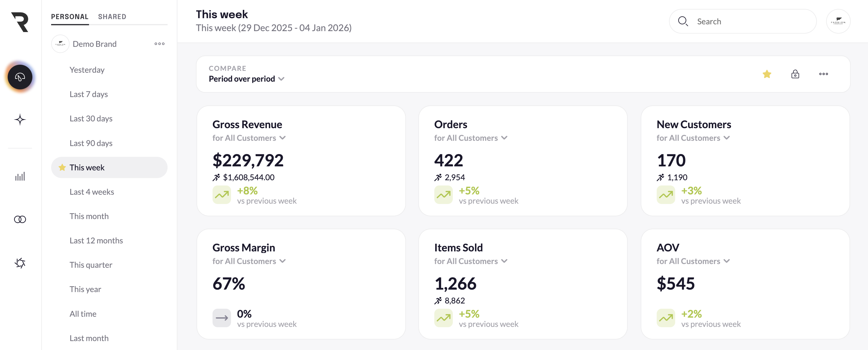This screenshot has height=350, width=868.
Task: Select Last 30 days in the sidebar
Action: point(91,118)
